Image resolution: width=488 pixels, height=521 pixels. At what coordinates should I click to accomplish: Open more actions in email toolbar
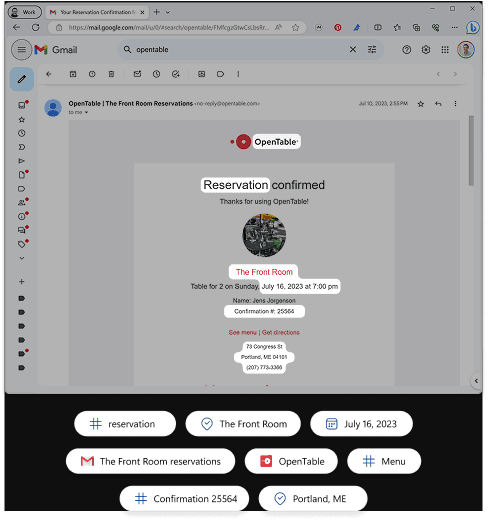(238, 74)
